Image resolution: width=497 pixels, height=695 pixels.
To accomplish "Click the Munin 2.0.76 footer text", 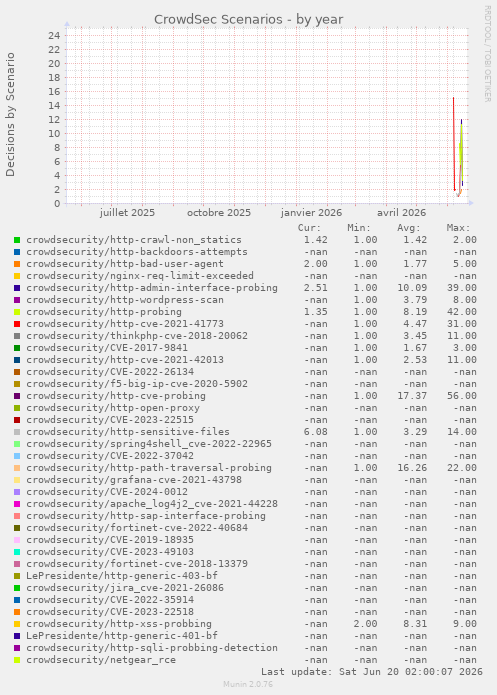I will (x=248, y=684).
